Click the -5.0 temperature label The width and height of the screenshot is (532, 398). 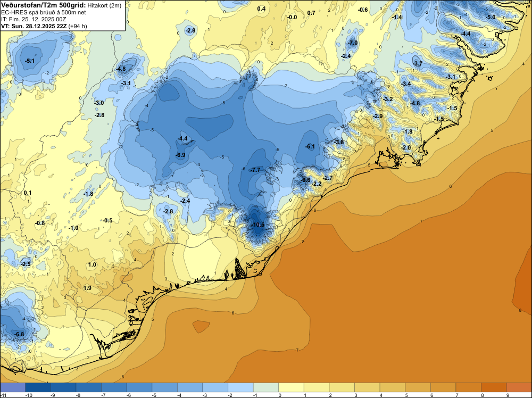pyautogui.click(x=491, y=18)
